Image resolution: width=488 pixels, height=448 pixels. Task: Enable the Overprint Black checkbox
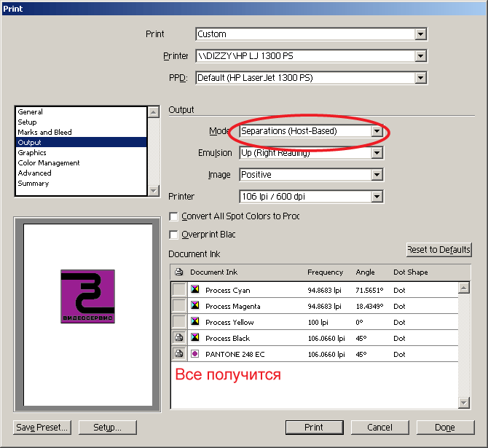[x=173, y=235]
